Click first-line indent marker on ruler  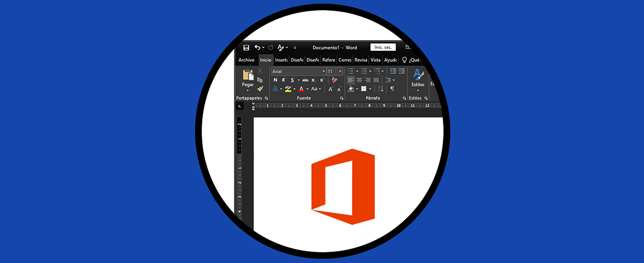pyautogui.click(x=253, y=104)
